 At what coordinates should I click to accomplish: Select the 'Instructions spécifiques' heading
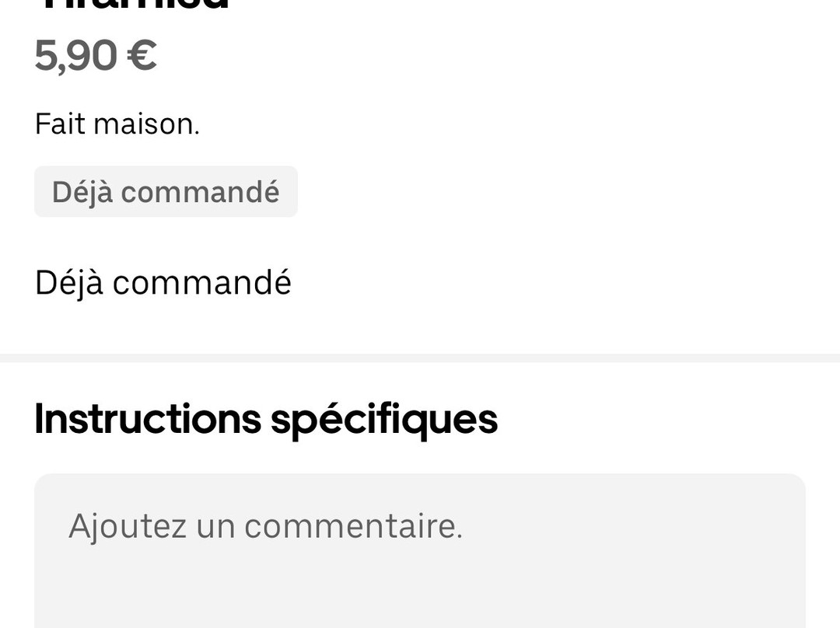pos(266,419)
